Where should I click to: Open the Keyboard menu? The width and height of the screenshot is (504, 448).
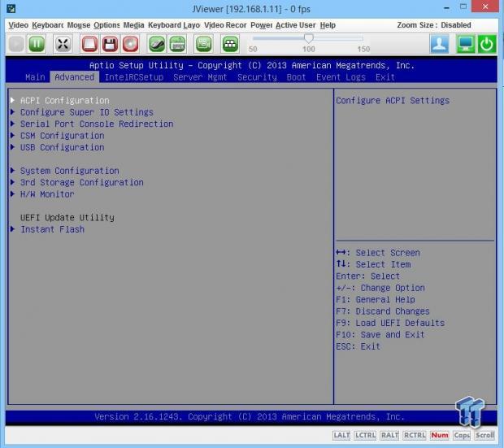tap(48, 25)
